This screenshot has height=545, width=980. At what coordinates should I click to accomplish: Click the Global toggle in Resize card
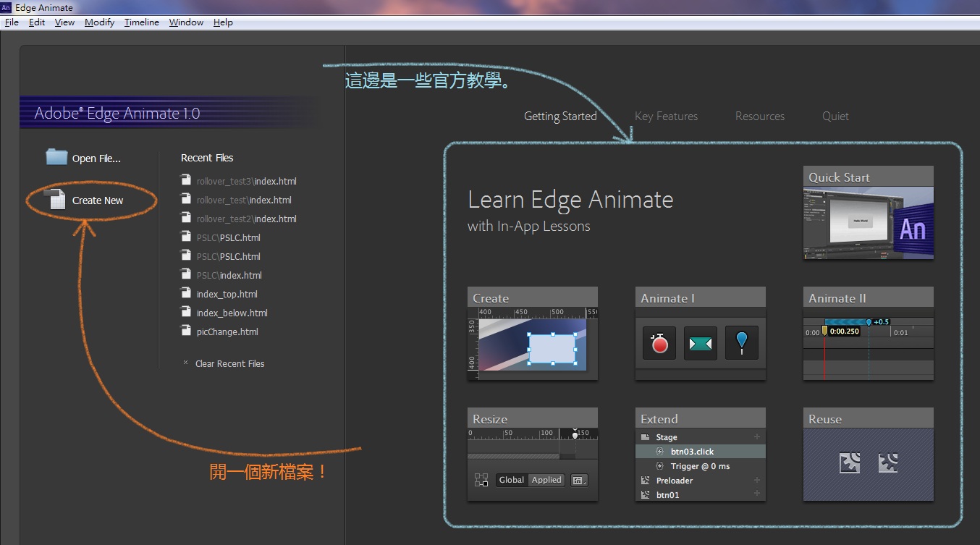click(x=512, y=480)
